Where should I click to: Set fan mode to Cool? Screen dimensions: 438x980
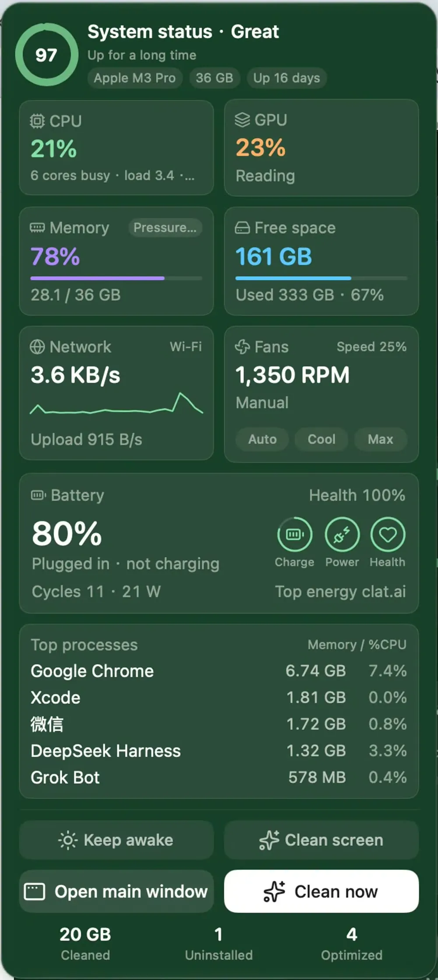321,439
